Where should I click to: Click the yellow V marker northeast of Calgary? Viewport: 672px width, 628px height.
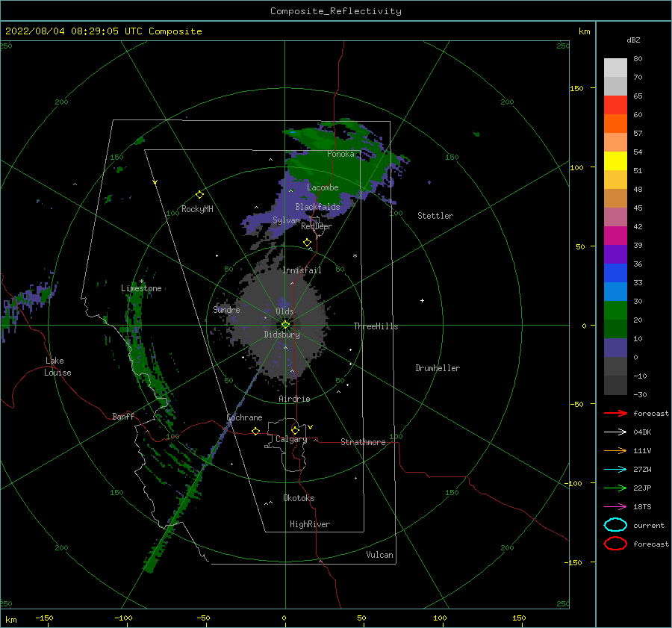click(x=311, y=427)
